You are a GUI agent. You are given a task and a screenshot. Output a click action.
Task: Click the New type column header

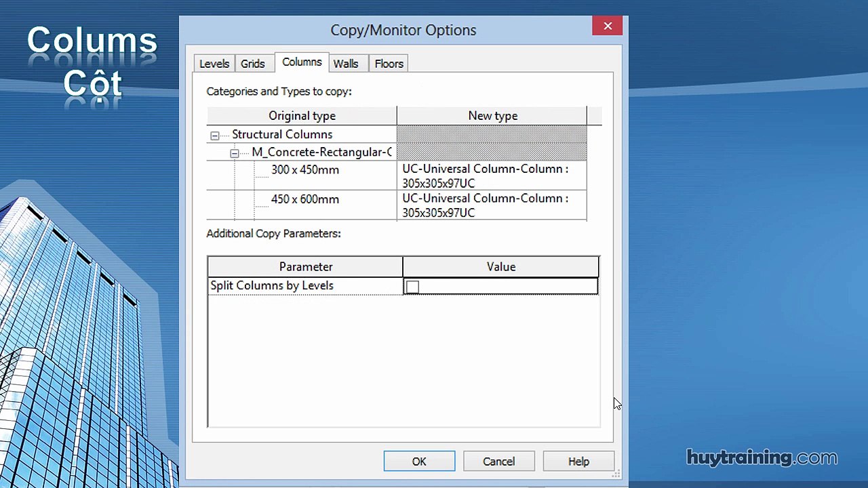pos(492,116)
